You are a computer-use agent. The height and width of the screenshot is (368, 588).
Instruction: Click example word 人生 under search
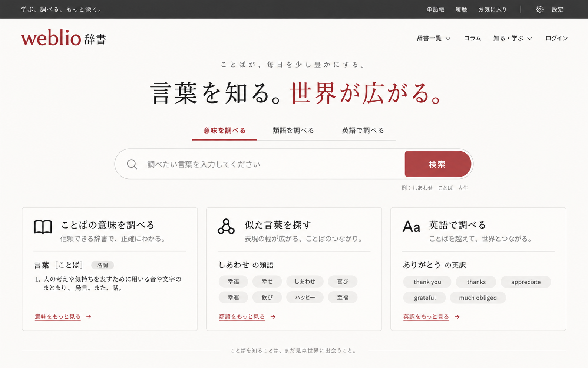pyautogui.click(x=463, y=188)
